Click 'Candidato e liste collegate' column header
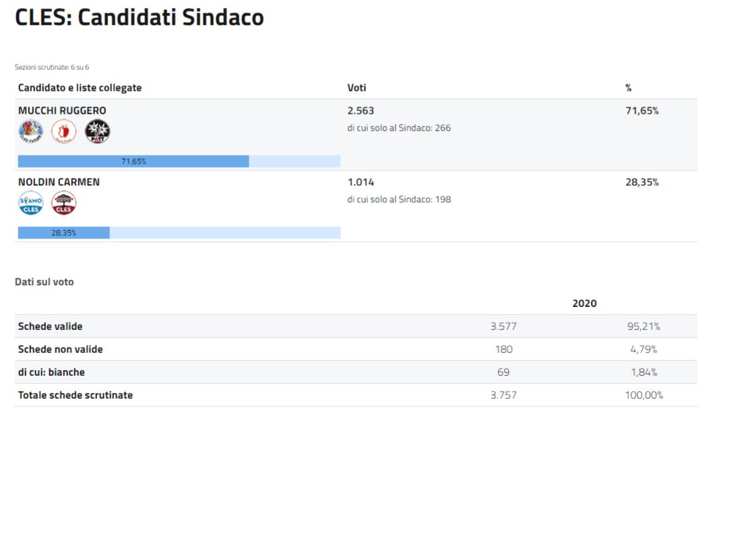 [x=80, y=88]
